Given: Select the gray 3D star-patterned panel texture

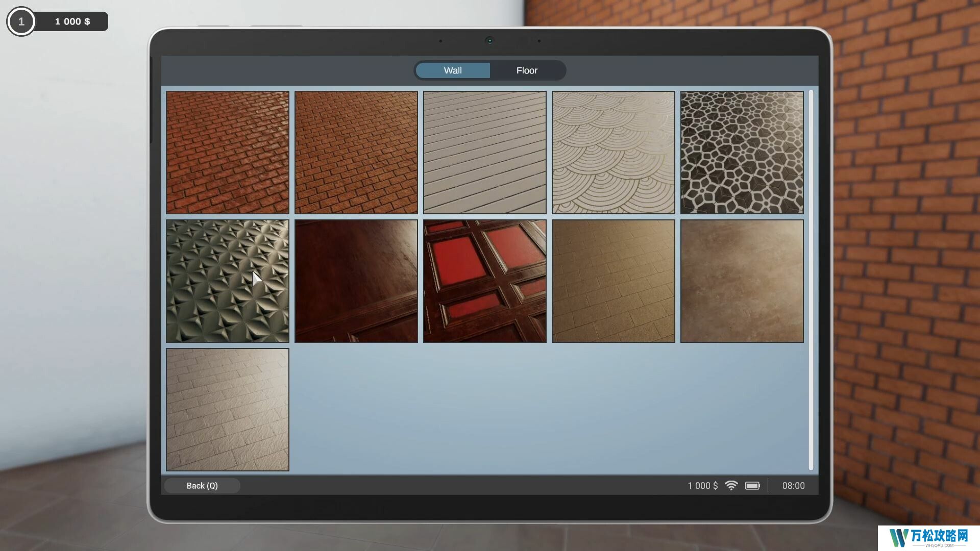Looking at the screenshot, I should (x=228, y=281).
